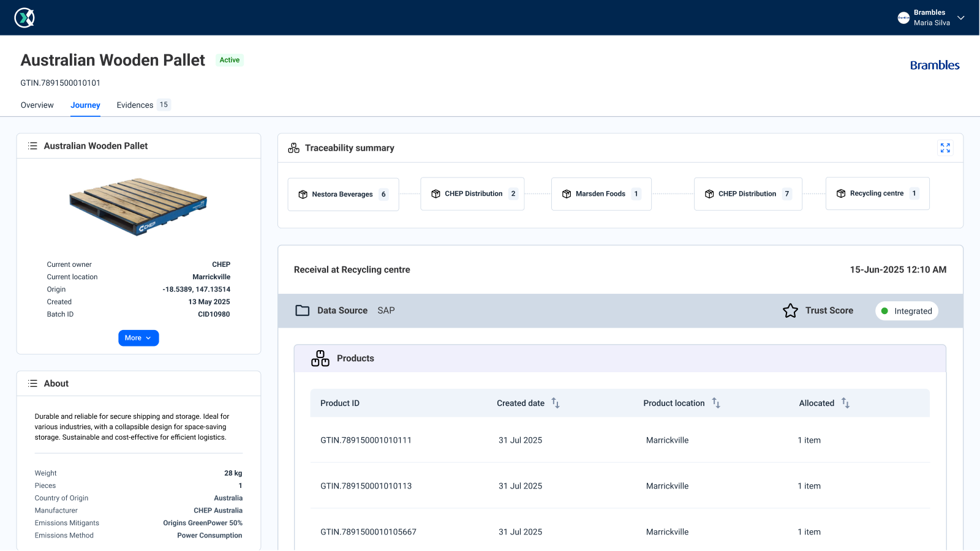980x551 pixels.
Task: Click the Manufacturer value CHEP Australia
Action: [218, 511]
